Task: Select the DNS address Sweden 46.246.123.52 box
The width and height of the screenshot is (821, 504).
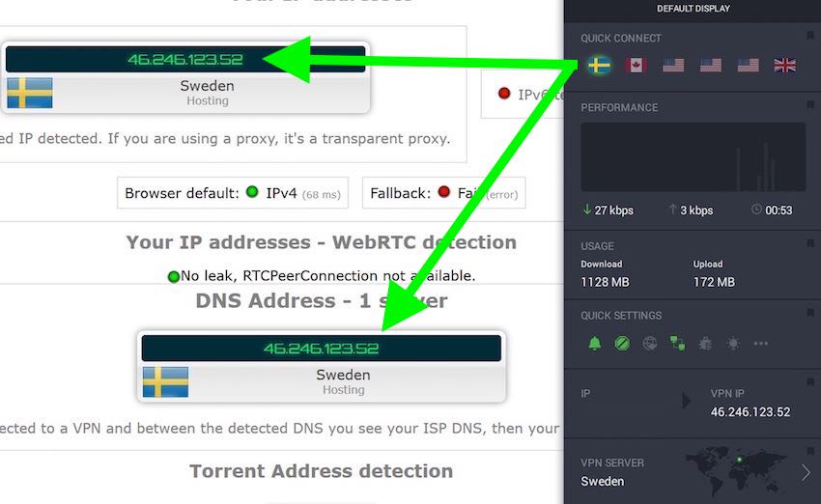Action: [322, 366]
